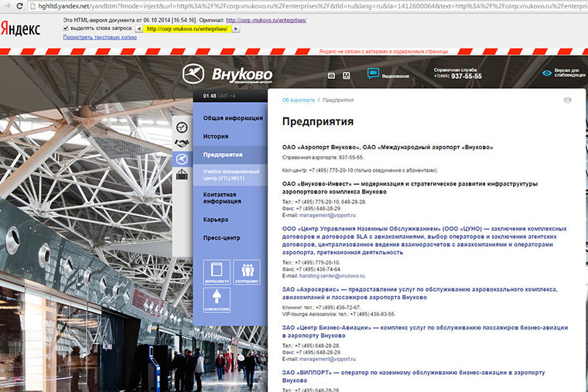Email management@vipport.ru under Внуково-Инвест
The image size is (588, 392).
328,216
